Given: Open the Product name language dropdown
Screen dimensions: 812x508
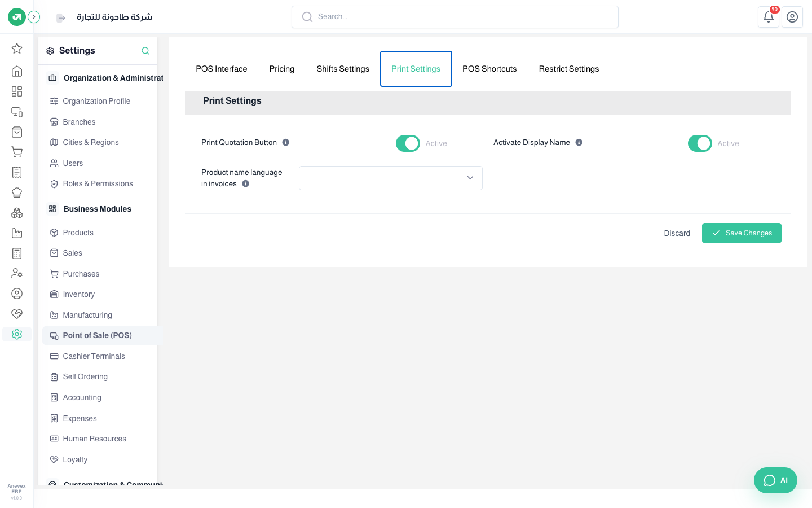Looking at the screenshot, I should tap(391, 178).
